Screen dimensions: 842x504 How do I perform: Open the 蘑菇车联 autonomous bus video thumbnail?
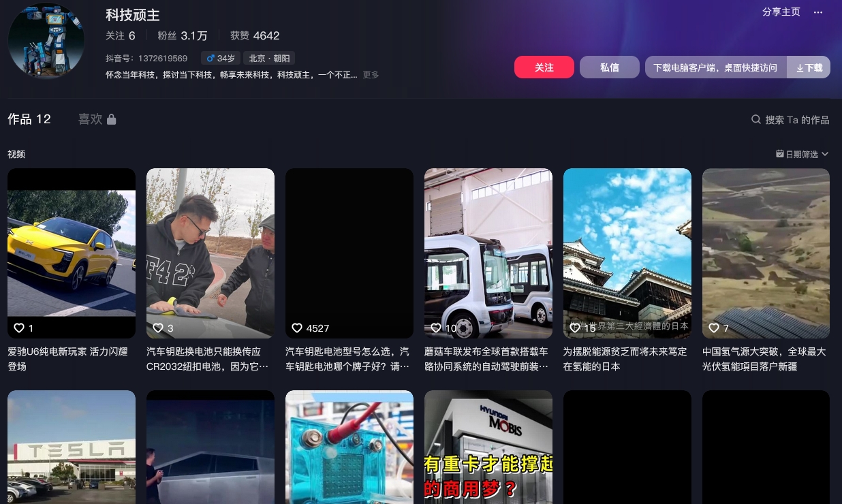[488, 253]
